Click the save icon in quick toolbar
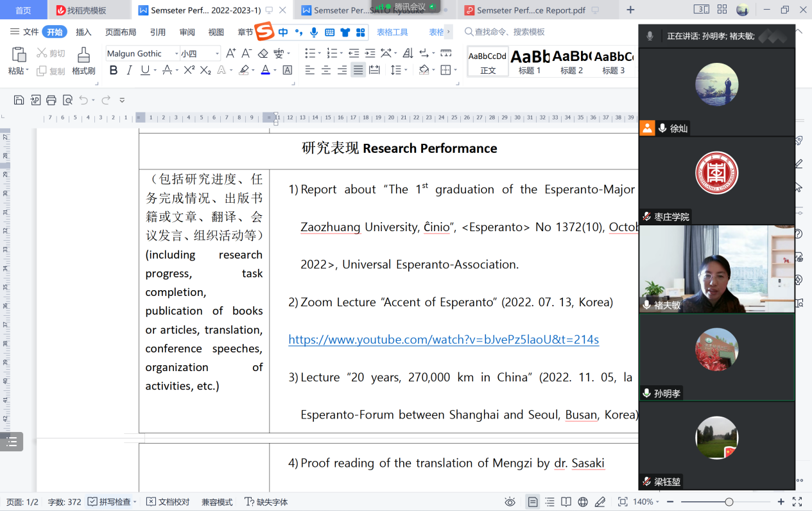Viewport: 812px width, 511px height. tap(19, 100)
